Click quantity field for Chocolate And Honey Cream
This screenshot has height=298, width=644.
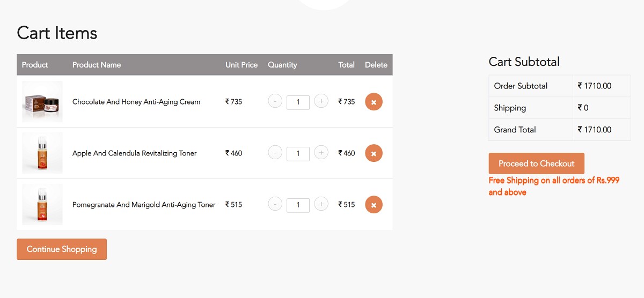pos(298,102)
